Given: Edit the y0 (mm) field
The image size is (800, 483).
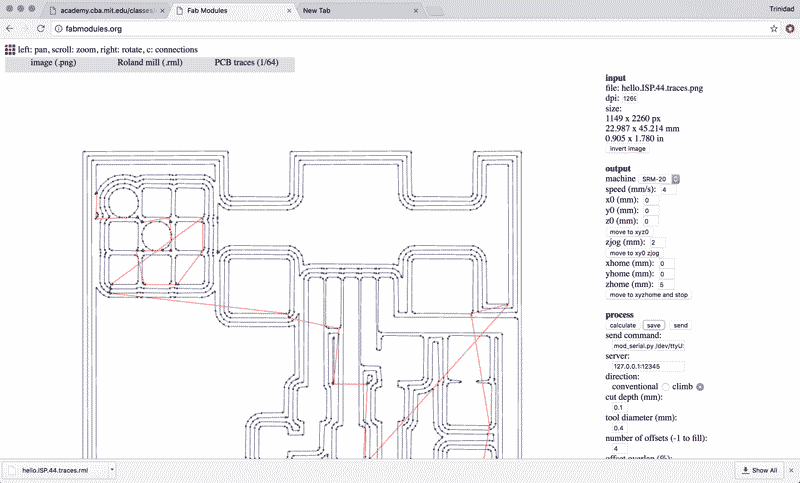Looking at the screenshot, I should [x=651, y=211].
